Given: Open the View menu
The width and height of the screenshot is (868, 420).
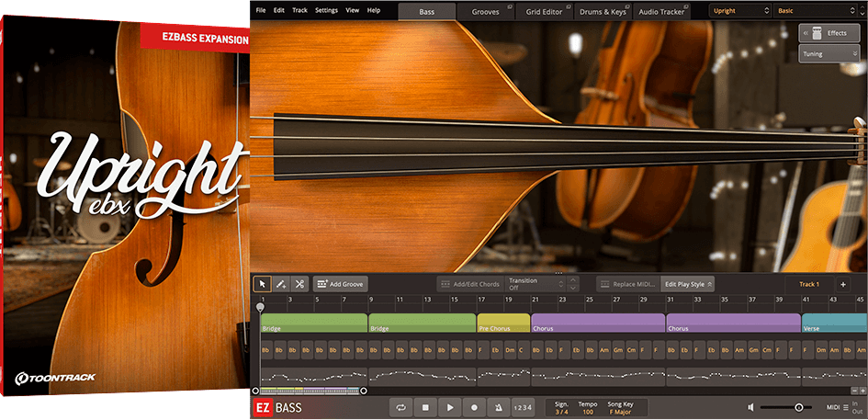Looking at the screenshot, I should pyautogui.click(x=352, y=10).
